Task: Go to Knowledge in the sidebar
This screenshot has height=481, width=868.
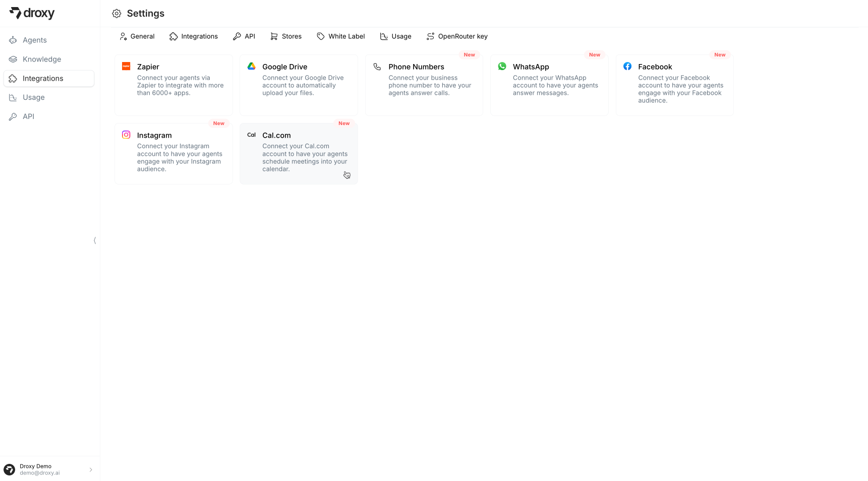Action: [x=49, y=59]
